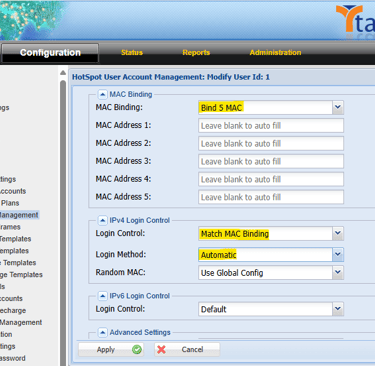Image resolution: width=375 pixels, height=366 pixels.
Task: Open the MAC Binding dropdown arrow
Action: 338,107
